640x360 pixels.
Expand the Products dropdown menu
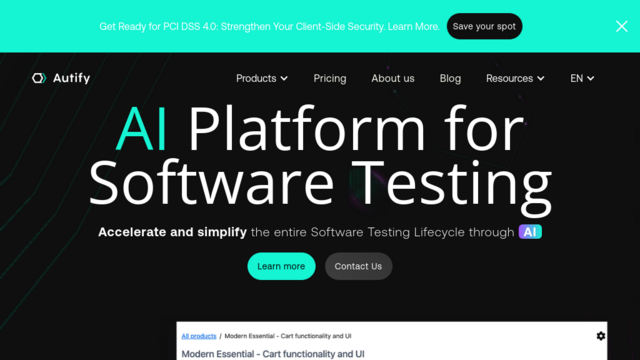pyautogui.click(x=262, y=78)
